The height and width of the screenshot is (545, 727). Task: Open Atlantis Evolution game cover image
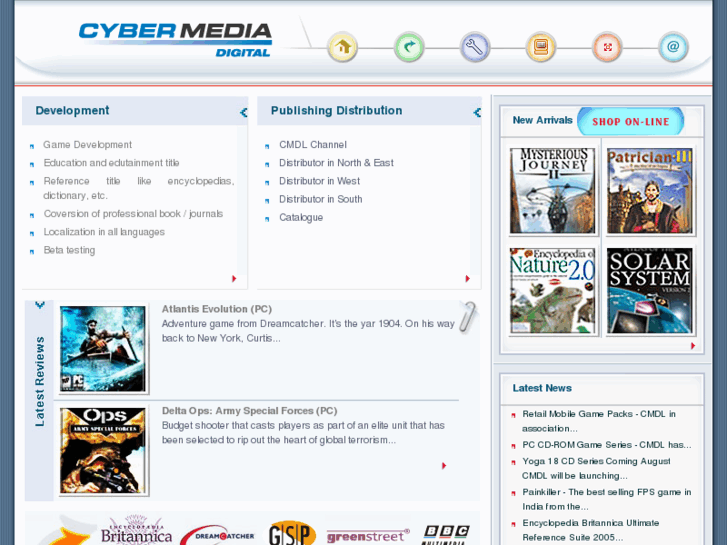(x=102, y=349)
